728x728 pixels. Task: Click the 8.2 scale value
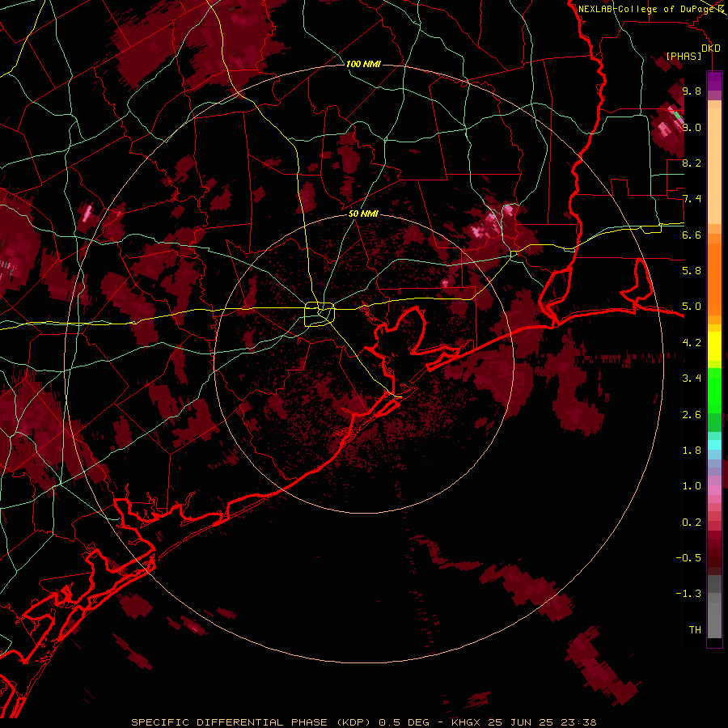692,163
